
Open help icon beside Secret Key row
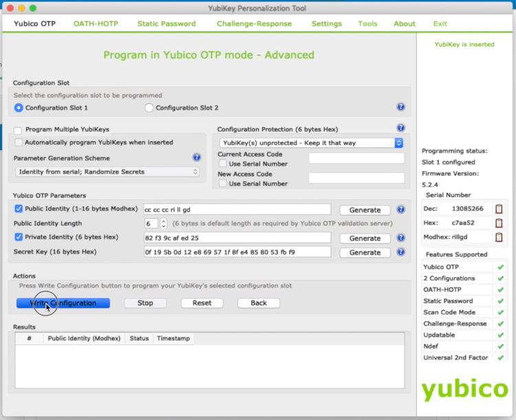click(x=400, y=252)
